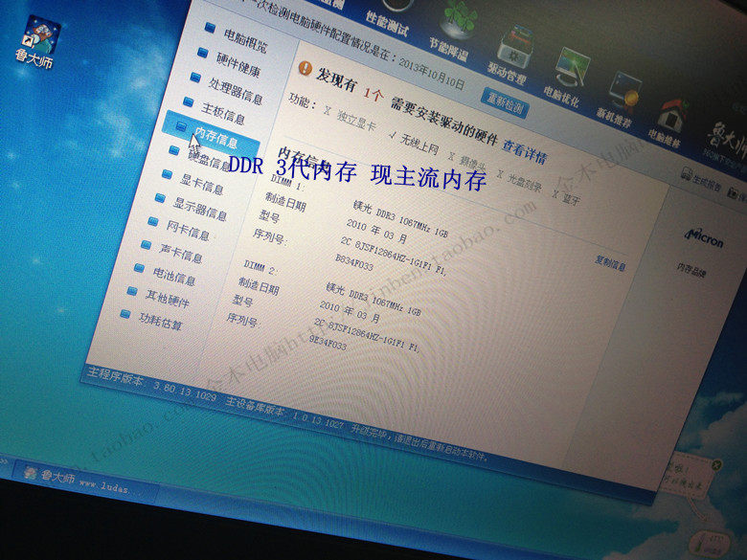
Task: Select 电脑概览 in the sidebar
Action: [245, 41]
